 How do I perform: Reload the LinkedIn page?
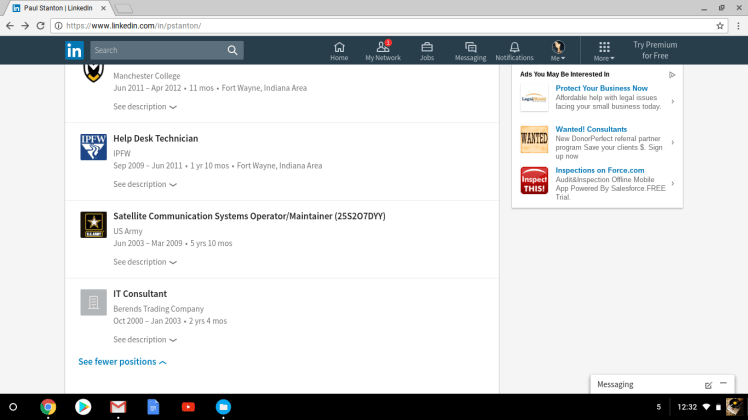click(41, 26)
